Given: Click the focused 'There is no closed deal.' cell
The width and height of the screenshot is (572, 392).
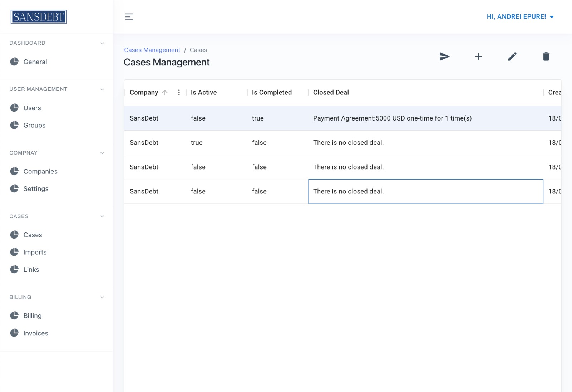Looking at the screenshot, I should click(426, 191).
